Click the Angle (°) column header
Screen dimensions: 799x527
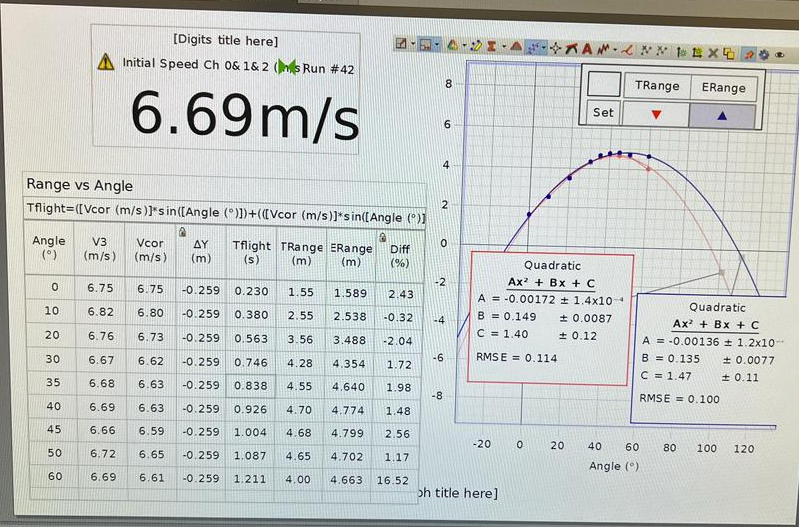[49, 247]
